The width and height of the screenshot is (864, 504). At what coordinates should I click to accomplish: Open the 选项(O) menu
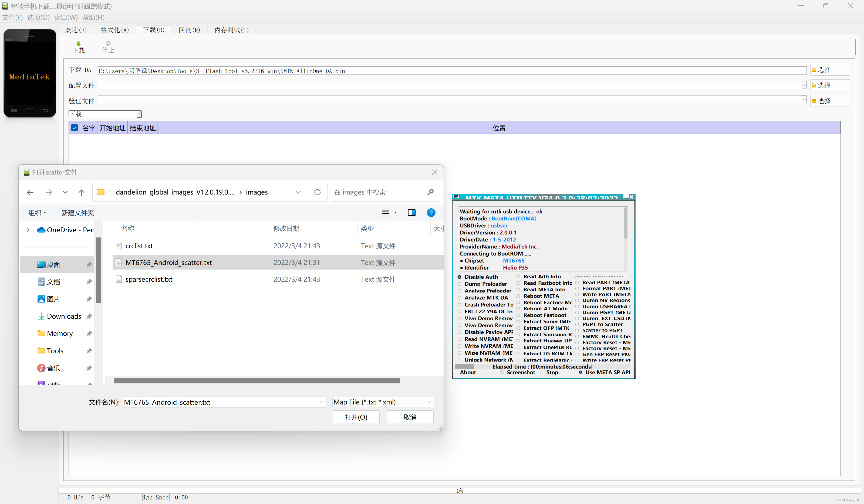point(38,18)
